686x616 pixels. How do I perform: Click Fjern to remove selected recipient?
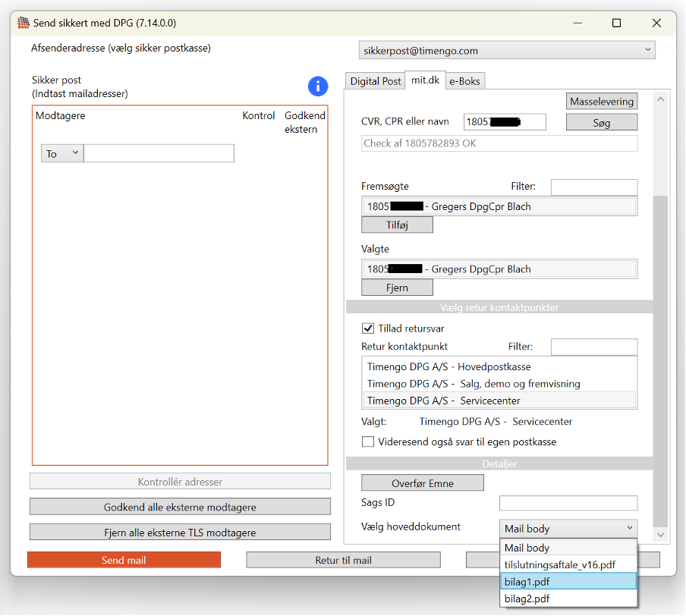pos(397,288)
